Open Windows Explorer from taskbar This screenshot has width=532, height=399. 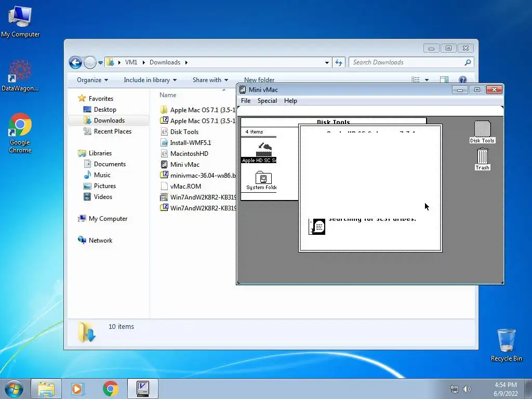tap(46, 389)
